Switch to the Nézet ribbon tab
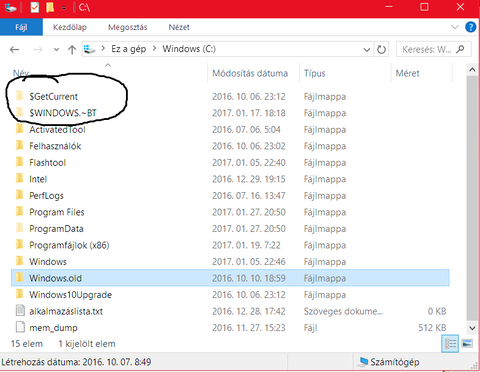The width and height of the screenshot is (480, 372). [179, 27]
